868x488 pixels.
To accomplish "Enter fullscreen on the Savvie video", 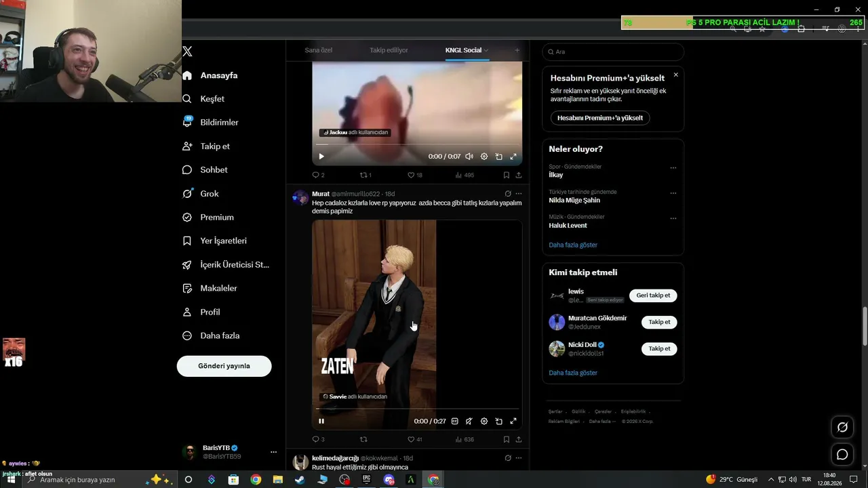I will click(513, 421).
